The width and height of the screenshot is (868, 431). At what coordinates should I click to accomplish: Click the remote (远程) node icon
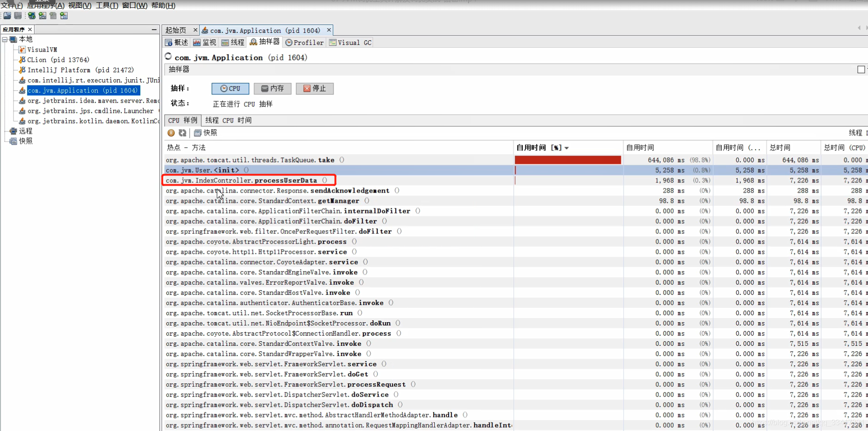pos(13,131)
